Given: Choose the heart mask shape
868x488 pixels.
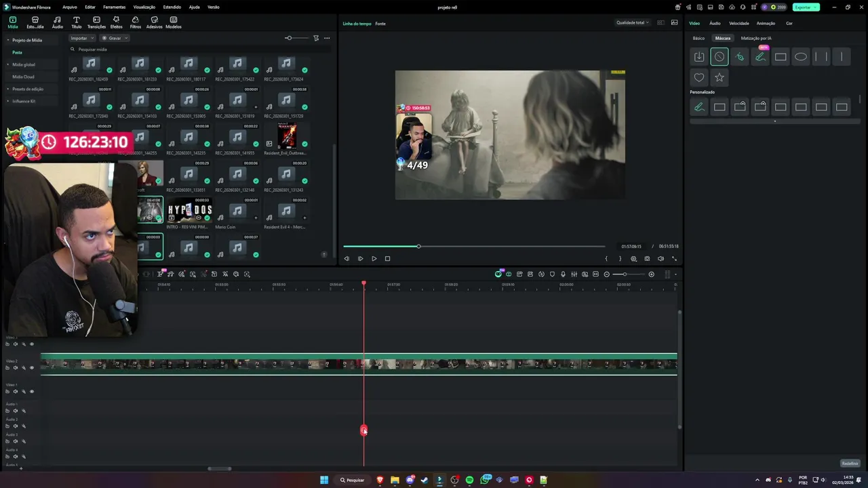Looking at the screenshot, I should (x=699, y=77).
